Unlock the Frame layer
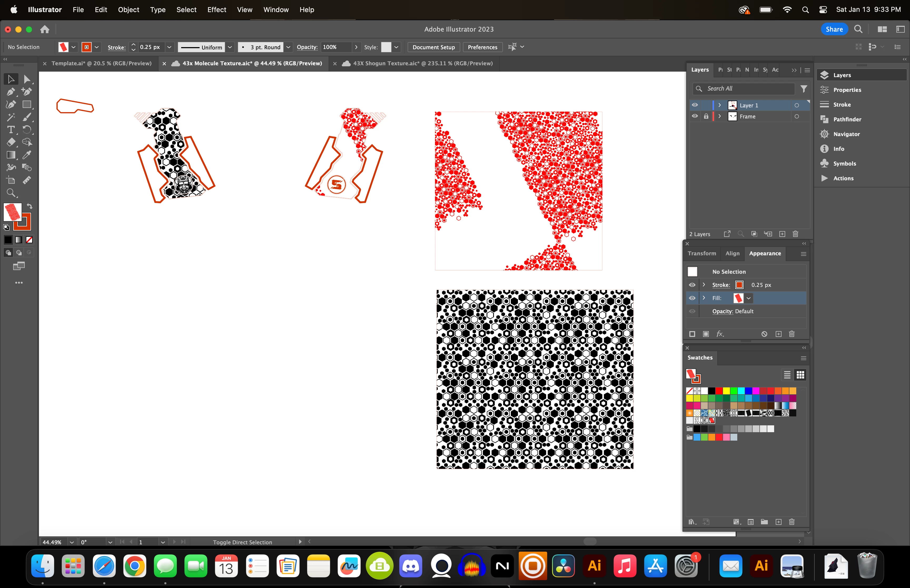 [706, 116]
